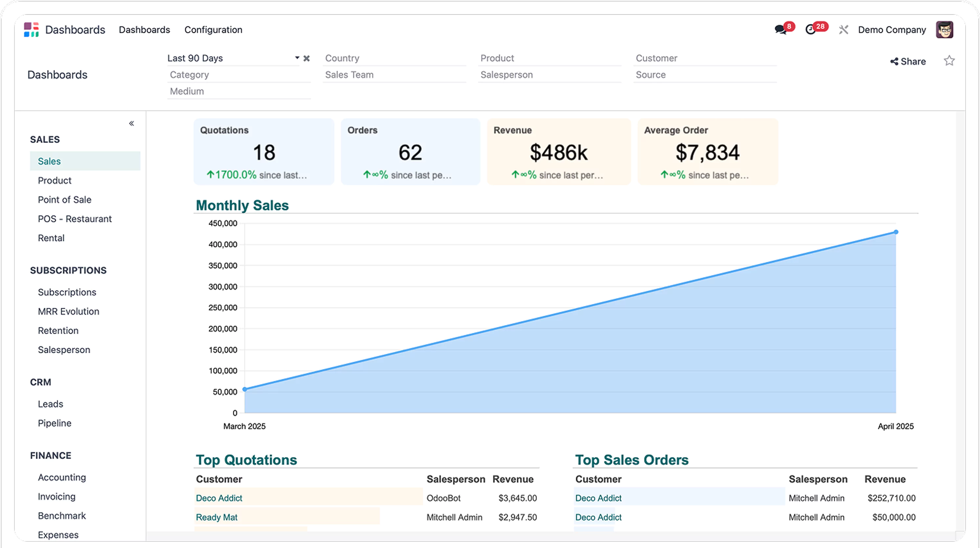Click OdooBot salesperson cell
Screen dimensions: 980x548
[x=443, y=498]
